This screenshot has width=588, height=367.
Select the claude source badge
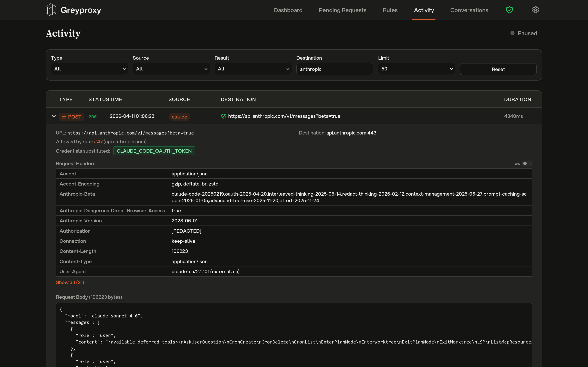click(x=179, y=117)
